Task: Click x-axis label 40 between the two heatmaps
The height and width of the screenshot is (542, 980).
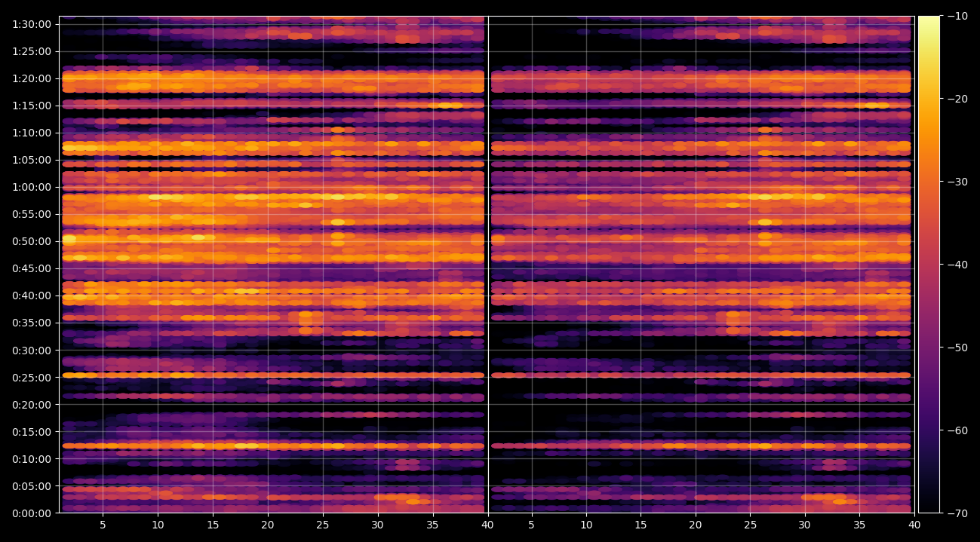Action: tap(487, 525)
